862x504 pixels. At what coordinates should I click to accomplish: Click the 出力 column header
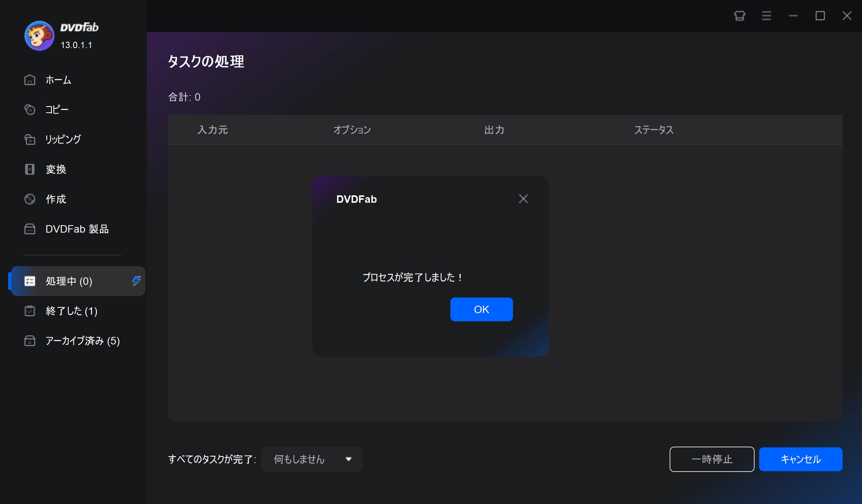coord(494,130)
